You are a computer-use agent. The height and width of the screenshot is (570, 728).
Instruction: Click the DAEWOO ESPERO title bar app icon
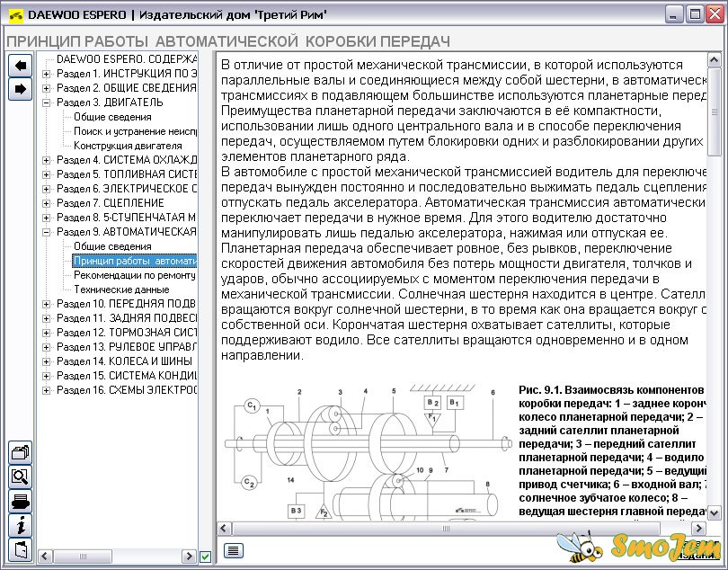16,15
